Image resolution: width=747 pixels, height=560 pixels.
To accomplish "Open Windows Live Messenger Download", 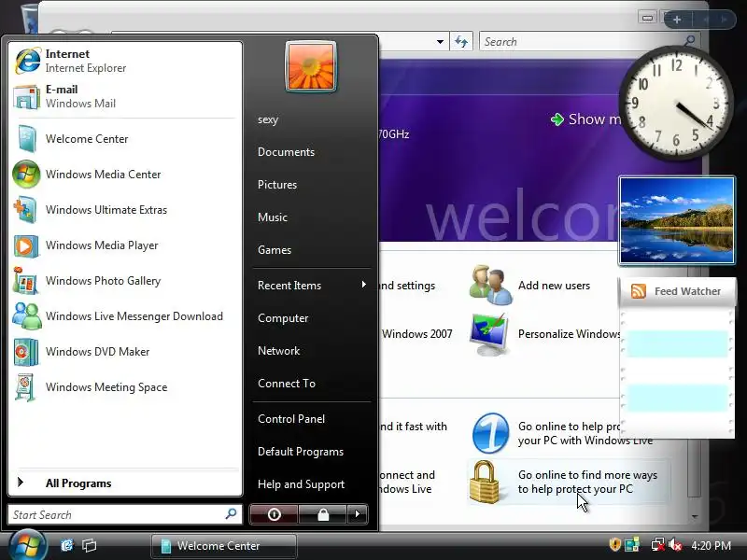I will coord(125,316).
